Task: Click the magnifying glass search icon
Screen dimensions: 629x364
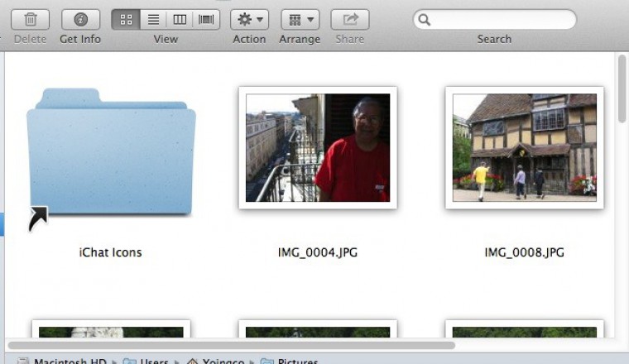Action: point(424,20)
